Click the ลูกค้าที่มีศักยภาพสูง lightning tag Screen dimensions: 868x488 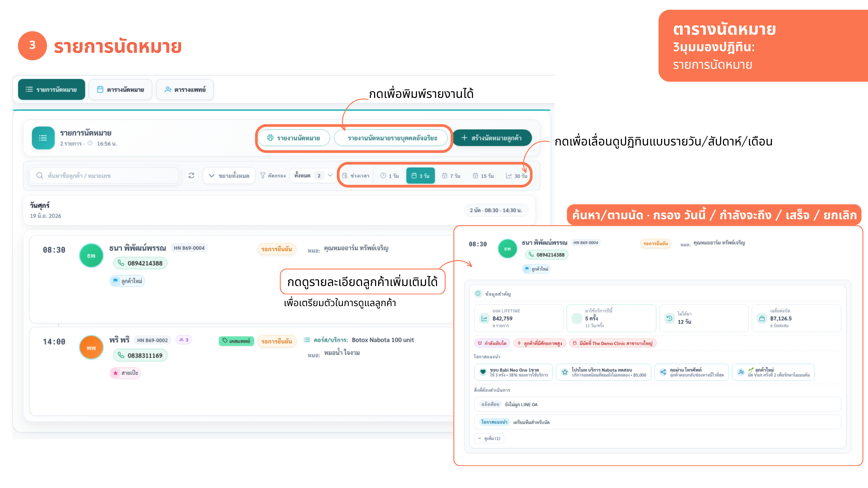(x=540, y=343)
